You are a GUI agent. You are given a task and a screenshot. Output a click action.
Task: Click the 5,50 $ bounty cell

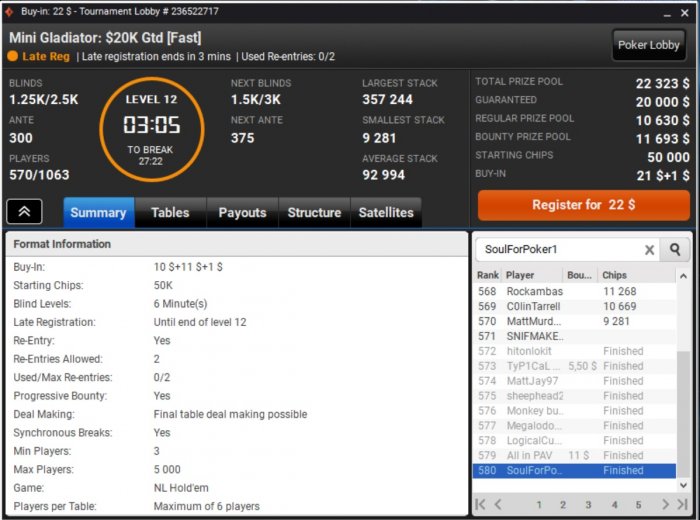click(x=582, y=366)
